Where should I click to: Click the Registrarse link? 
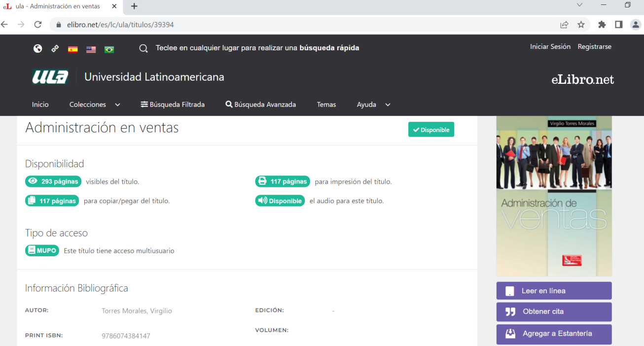click(594, 46)
